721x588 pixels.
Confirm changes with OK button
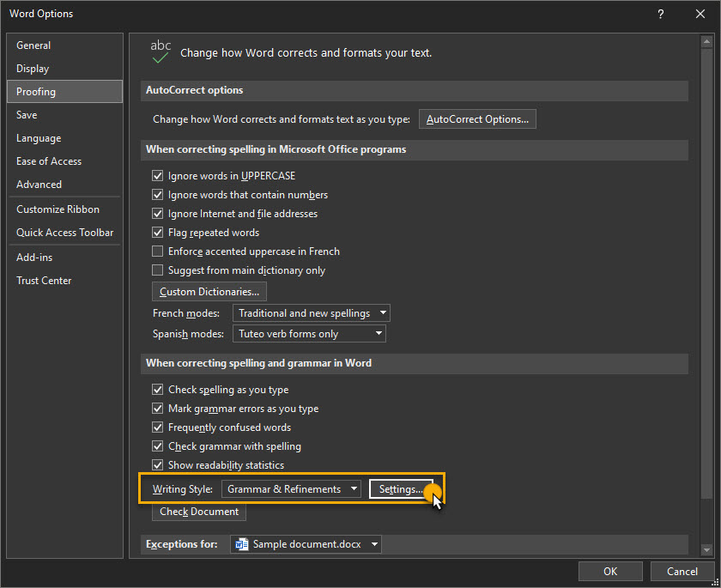pos(610,572)
